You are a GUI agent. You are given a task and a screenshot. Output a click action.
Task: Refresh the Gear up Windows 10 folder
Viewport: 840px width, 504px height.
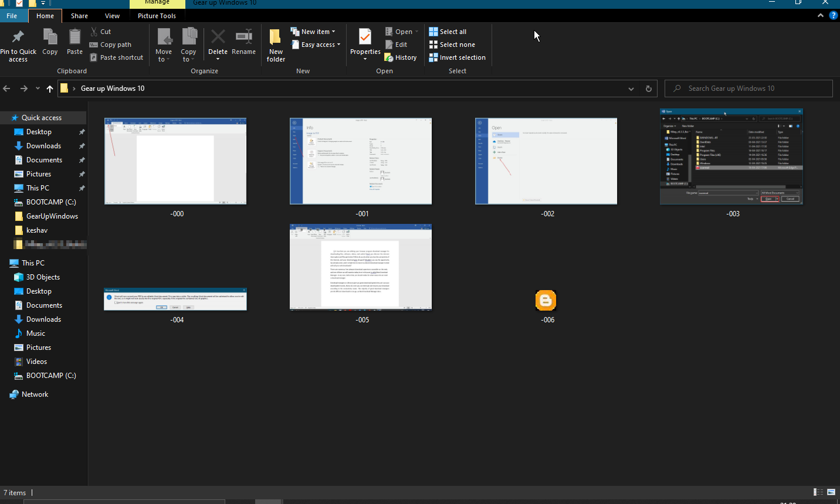648,88
